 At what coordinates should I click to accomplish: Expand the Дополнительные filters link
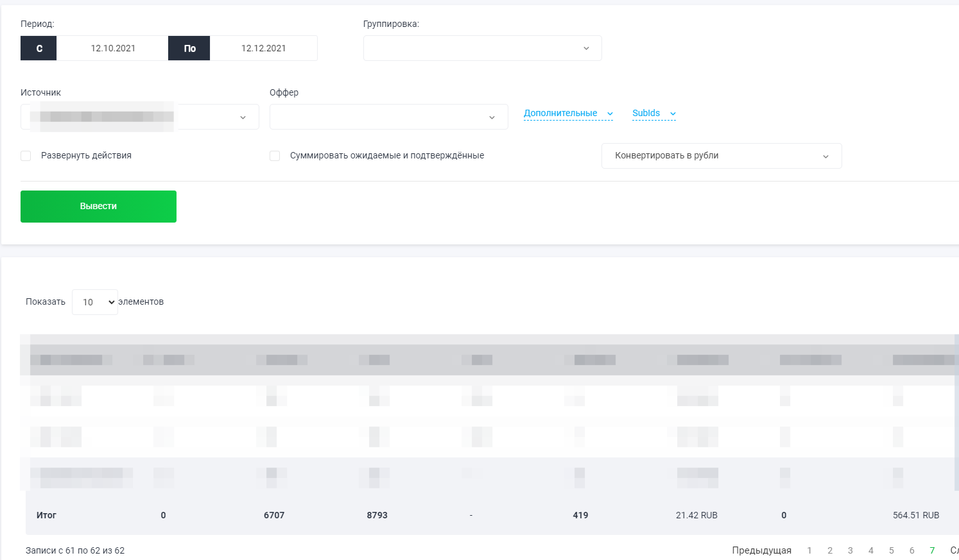pyautogui.click(x=568, y=114)
